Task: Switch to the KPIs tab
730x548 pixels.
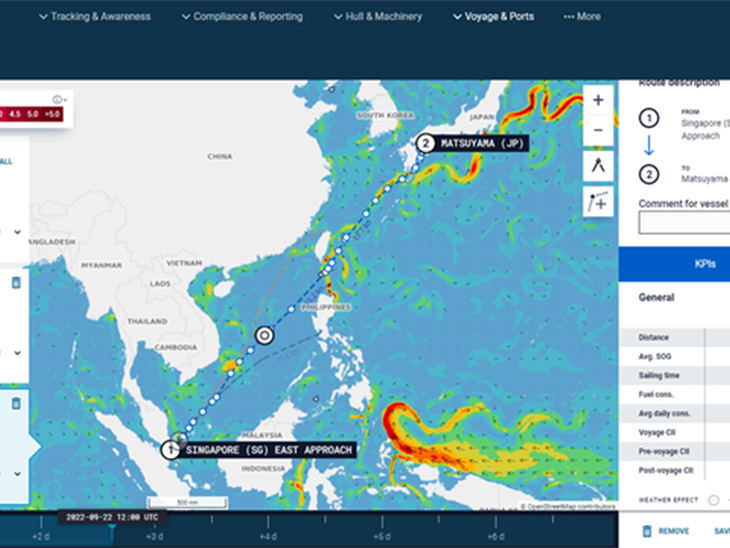Action: (705, 264)
